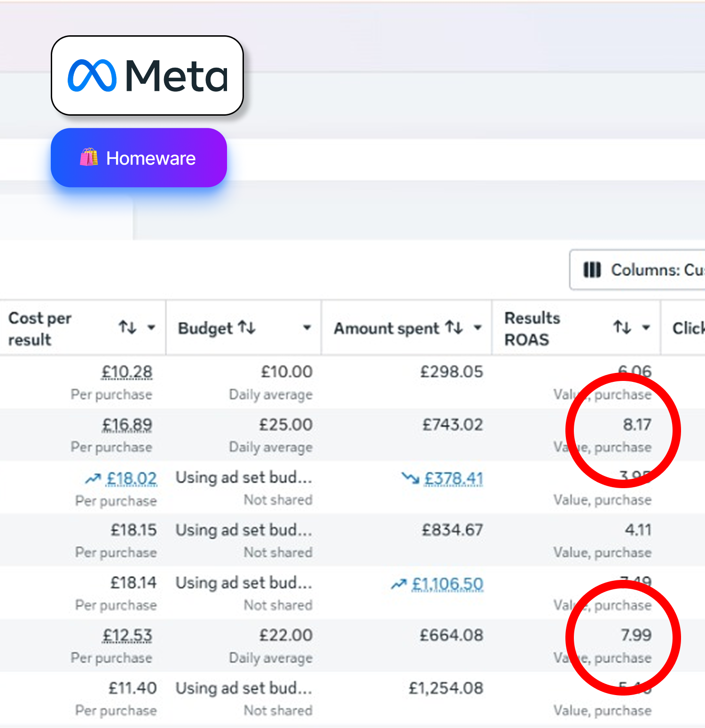The height and width of the screenshot is (728, 705).
Task: Select the £11.40 cost per result value
Action: 133,688
